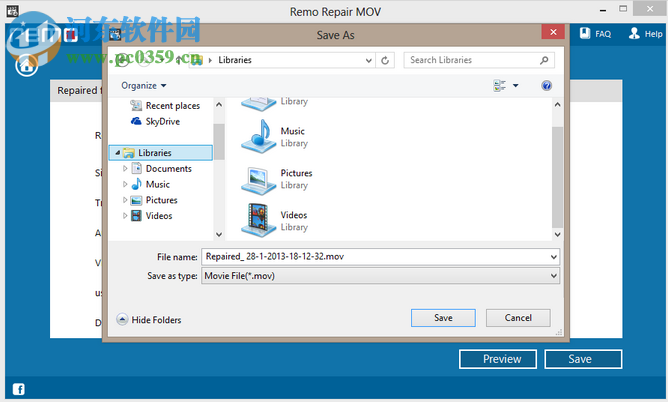The height and width of the screenshot is (402, 668).
Task: Open the File name dropdown
Action: 553,257
